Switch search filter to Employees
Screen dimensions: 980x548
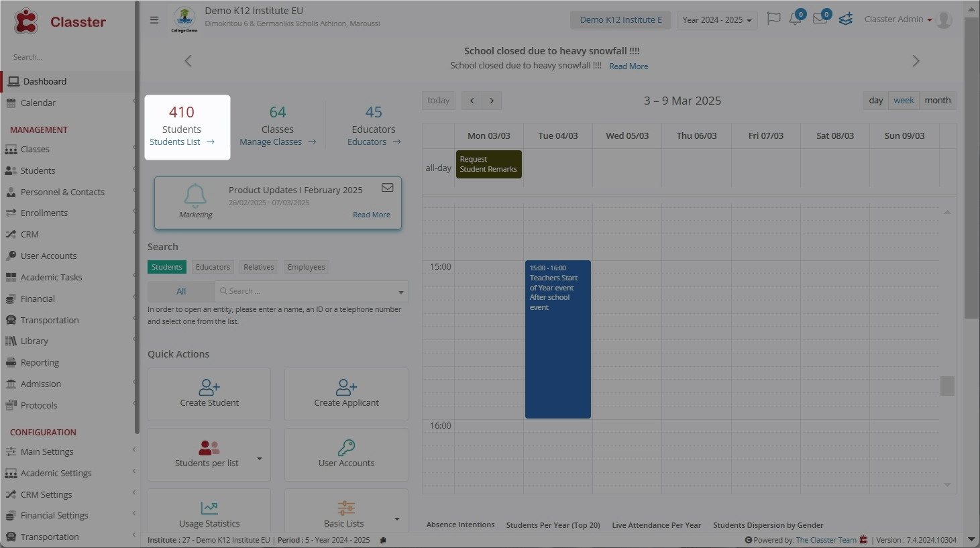click(x=306, y=267)
